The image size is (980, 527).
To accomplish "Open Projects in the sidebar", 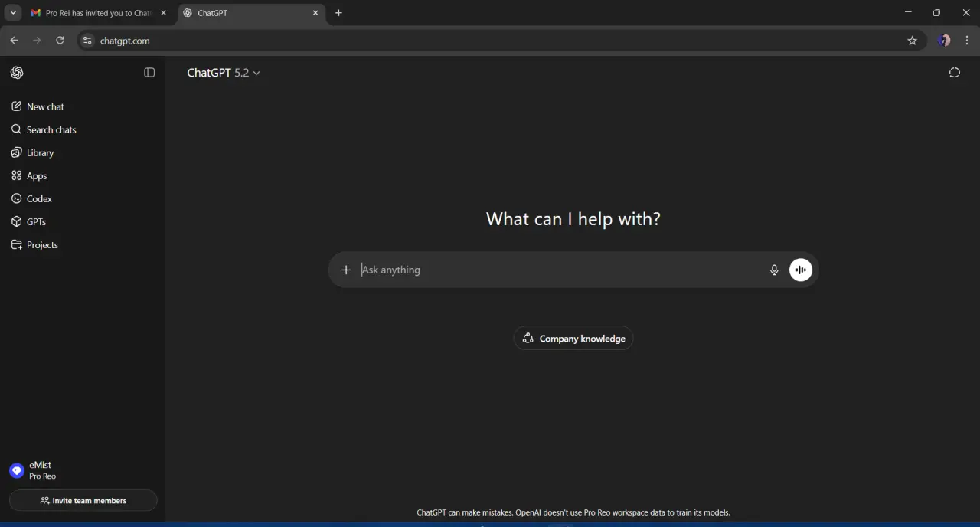I will click(83, 244).
